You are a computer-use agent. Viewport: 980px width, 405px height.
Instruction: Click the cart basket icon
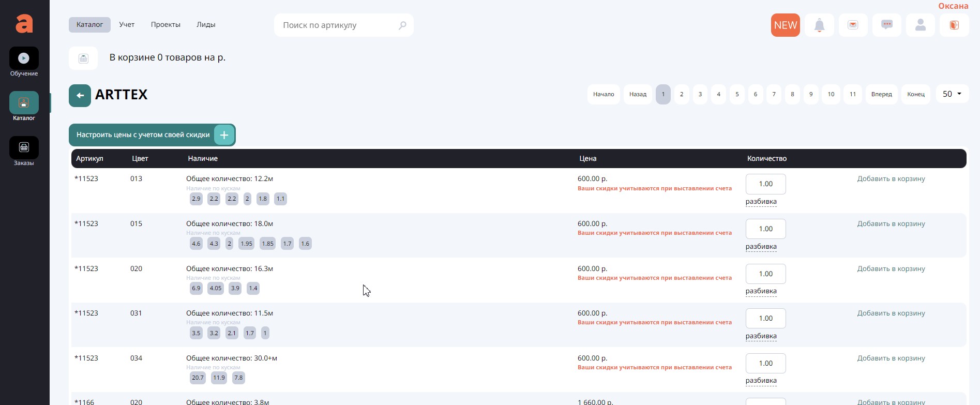[x=83, y=58]
